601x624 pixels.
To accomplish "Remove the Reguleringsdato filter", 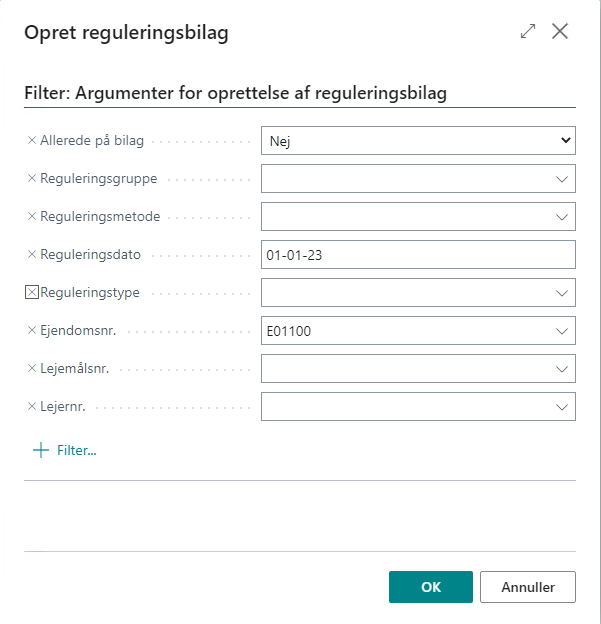I will pos(32,254).
